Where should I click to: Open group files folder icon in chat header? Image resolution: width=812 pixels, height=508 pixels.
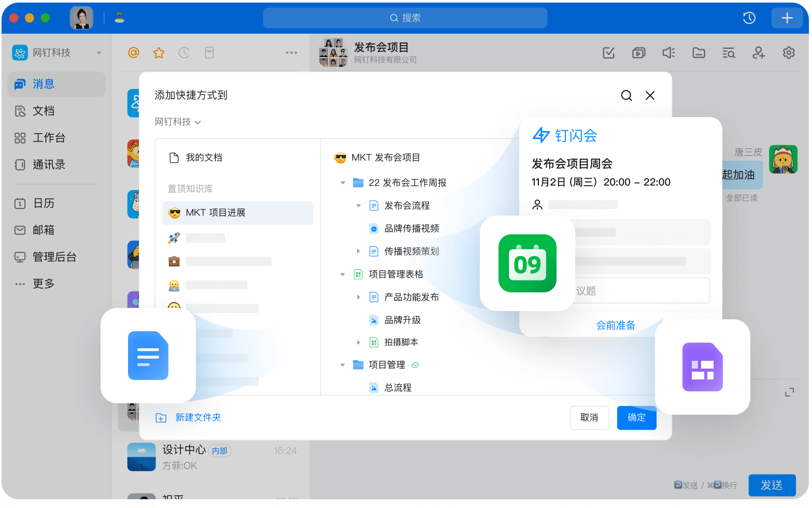[x=699, y=52]
